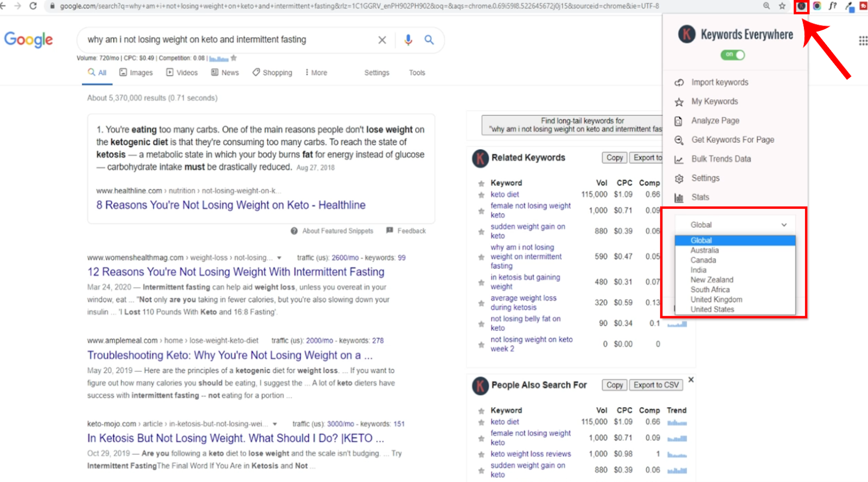The width and height of the screenshot is (868, 482).
Task: Switch to the Images search tab
Action: pyautogui.click(x=136, y=73)
